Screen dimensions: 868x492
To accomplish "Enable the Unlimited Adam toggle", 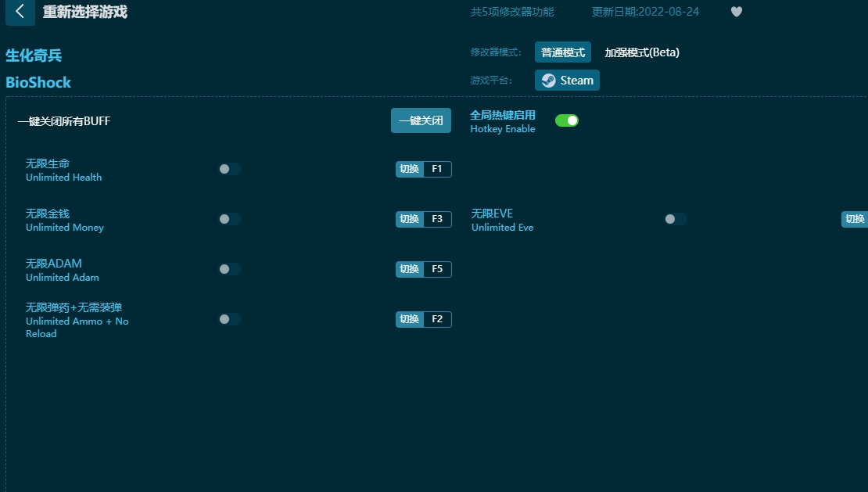I will (229, 269).
